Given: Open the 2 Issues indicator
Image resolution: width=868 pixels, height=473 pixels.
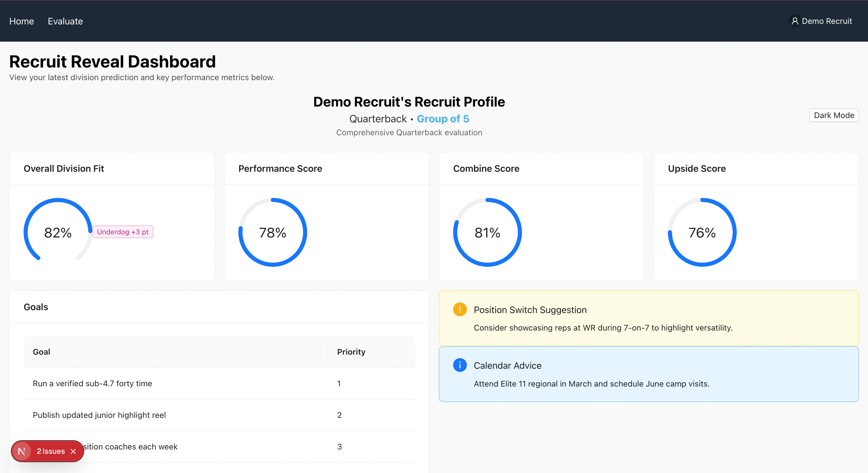Looking at the screenshot, I should [x=51, y=451].
